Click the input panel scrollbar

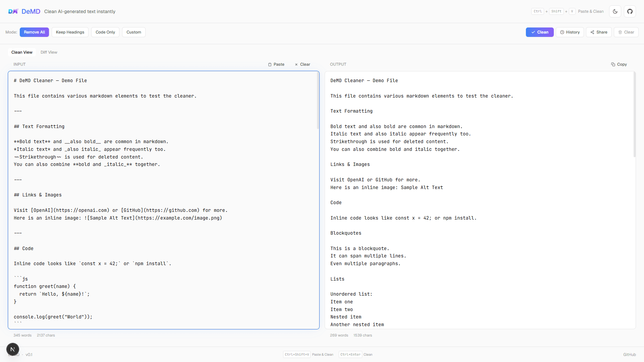point(318,101)
